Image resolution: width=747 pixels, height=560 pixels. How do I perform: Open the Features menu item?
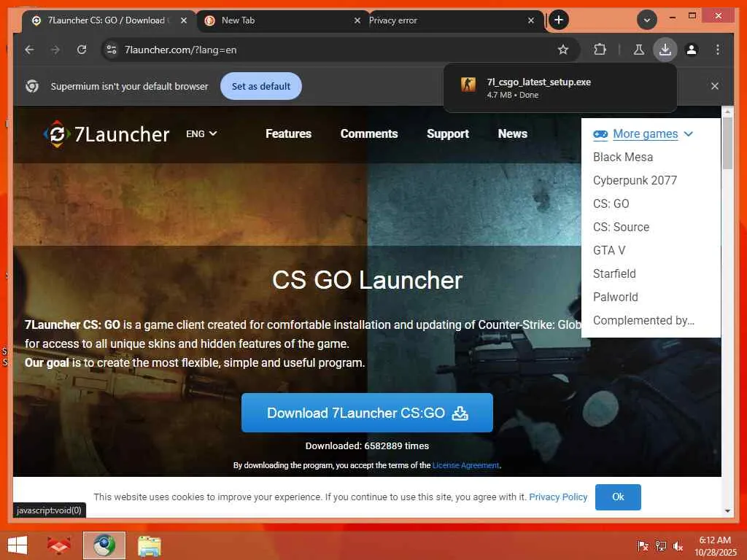[288, 134]
